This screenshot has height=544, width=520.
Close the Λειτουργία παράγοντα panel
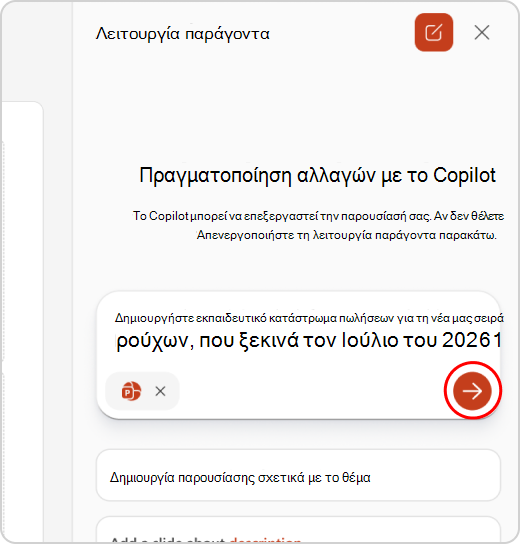tap(482, 33)
